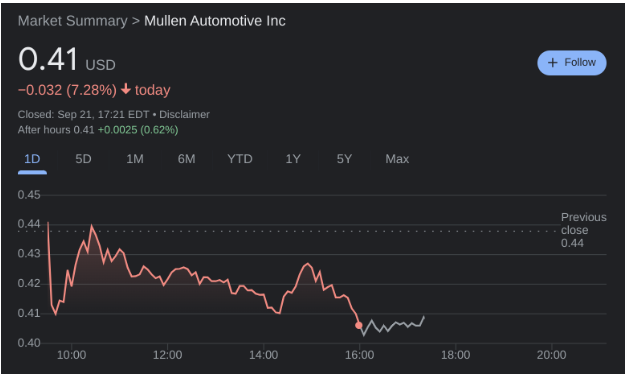Select the 5Y chart tab
627x378 pixels.
click(x=344, y=159)
